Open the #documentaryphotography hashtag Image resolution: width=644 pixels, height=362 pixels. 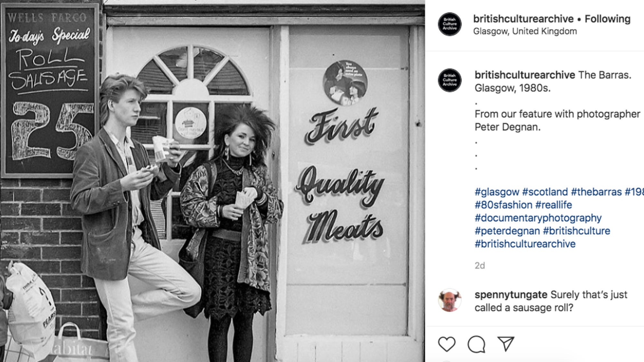pos(538,218)
